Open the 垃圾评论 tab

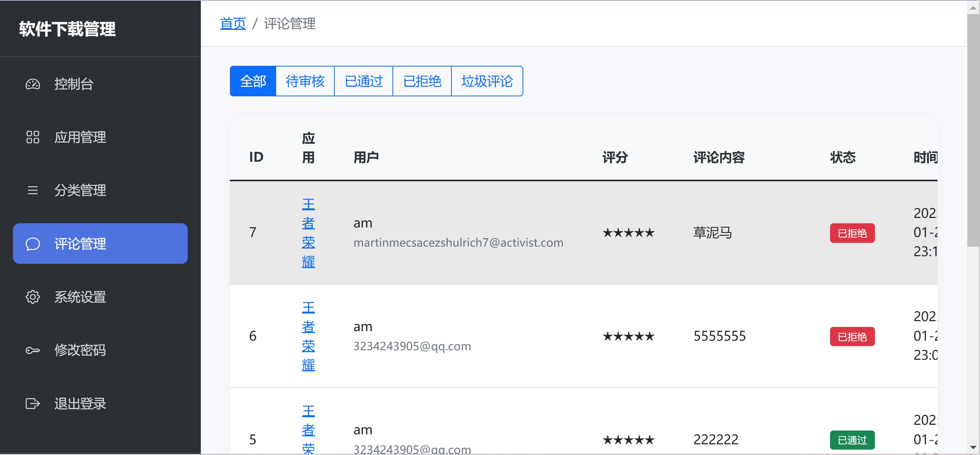tap(487, 81)
